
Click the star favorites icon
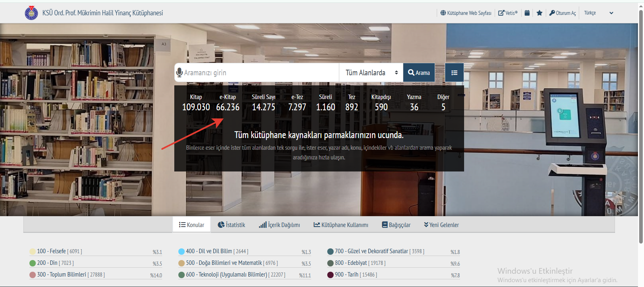tap(539, 13)
